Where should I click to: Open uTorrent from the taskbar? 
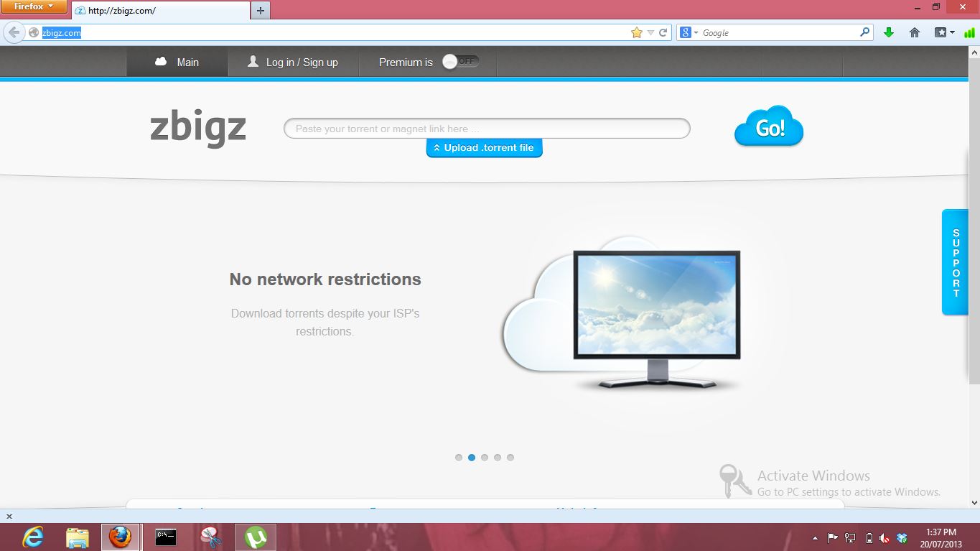(x=256, y=537)
